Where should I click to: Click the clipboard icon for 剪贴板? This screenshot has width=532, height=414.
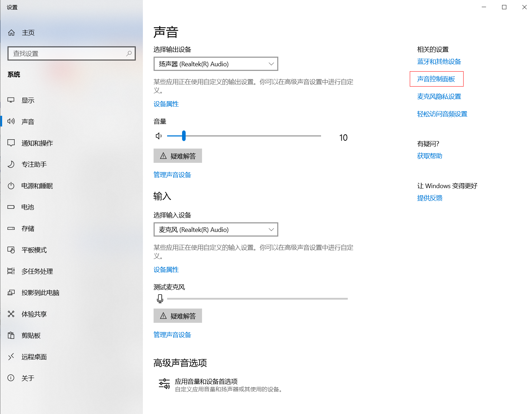click(x=11, y=335)
